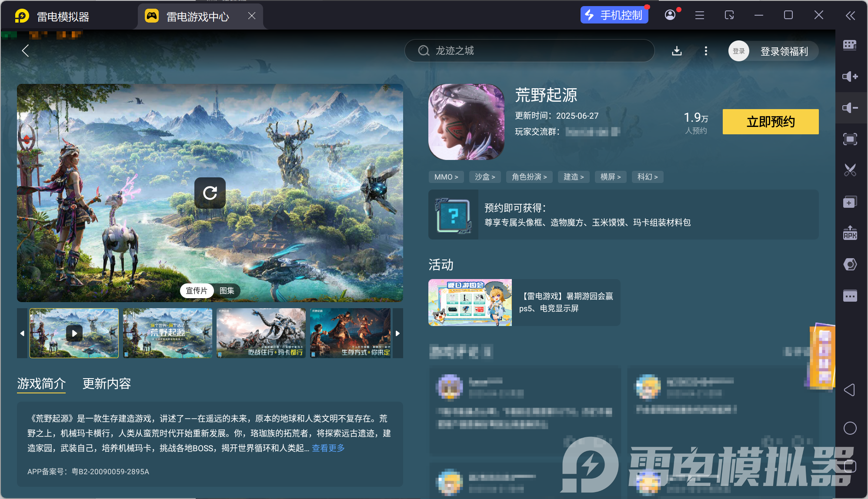Switch media preview to 图集 view
868x499 pixels.
click(x=227, y=290)
